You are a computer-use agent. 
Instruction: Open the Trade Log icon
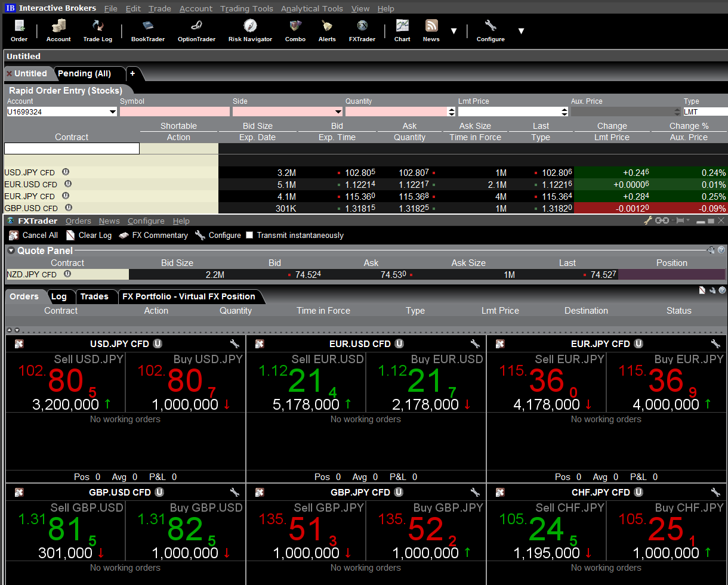tap(98, 30)
